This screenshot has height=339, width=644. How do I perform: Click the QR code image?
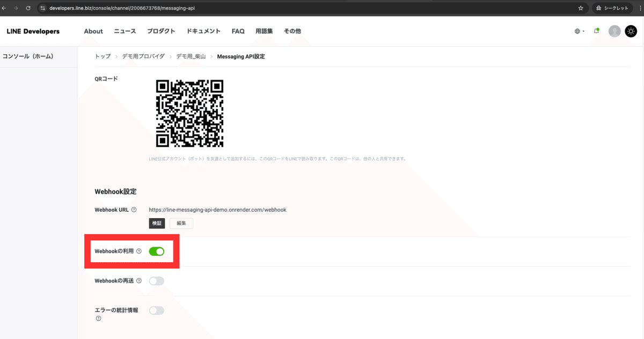tap(189, 113)
